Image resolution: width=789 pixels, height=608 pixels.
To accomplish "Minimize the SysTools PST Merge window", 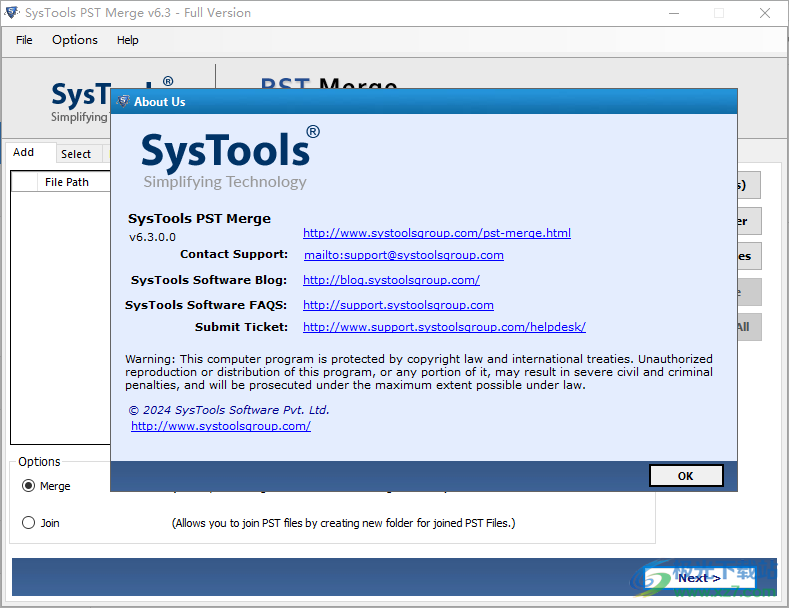I will click(674, 13).
